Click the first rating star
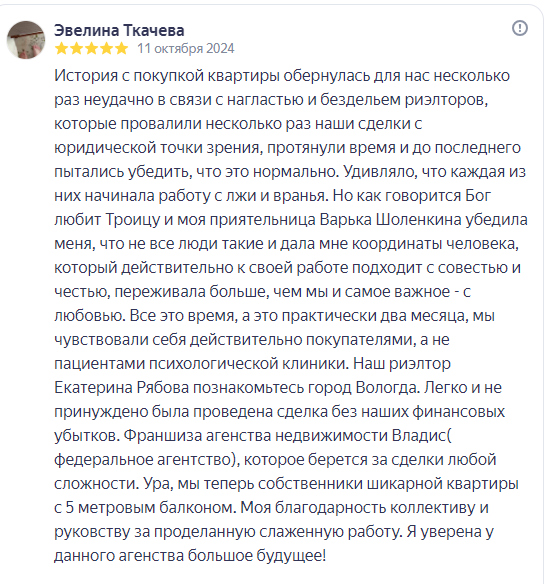This screenshot has height=584, width=554. click(61, 48)
